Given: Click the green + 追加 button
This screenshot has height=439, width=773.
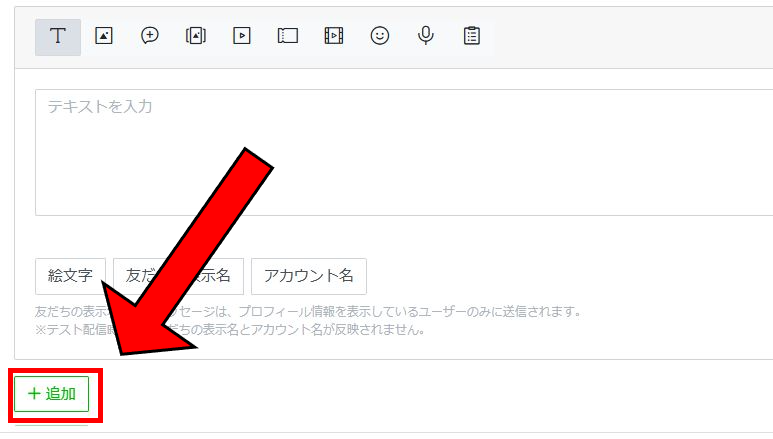Looking at the screenshot, I should point(52,394).
